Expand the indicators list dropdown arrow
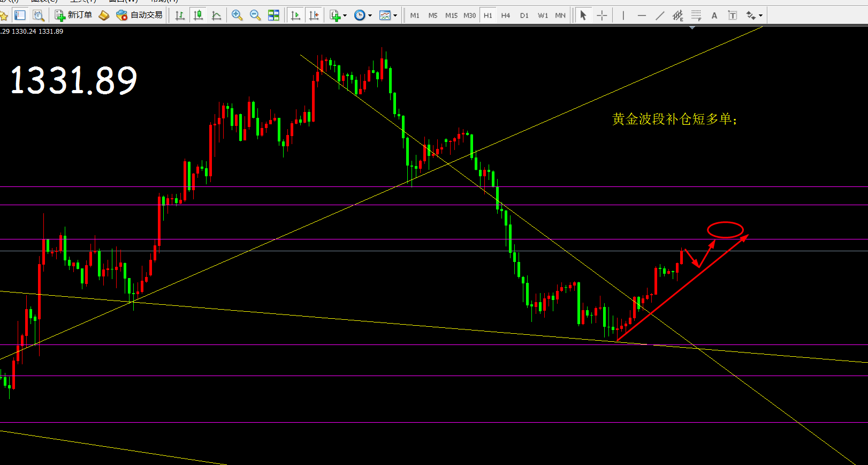Viewport: 868px width, 465px height. coord(345,16)
